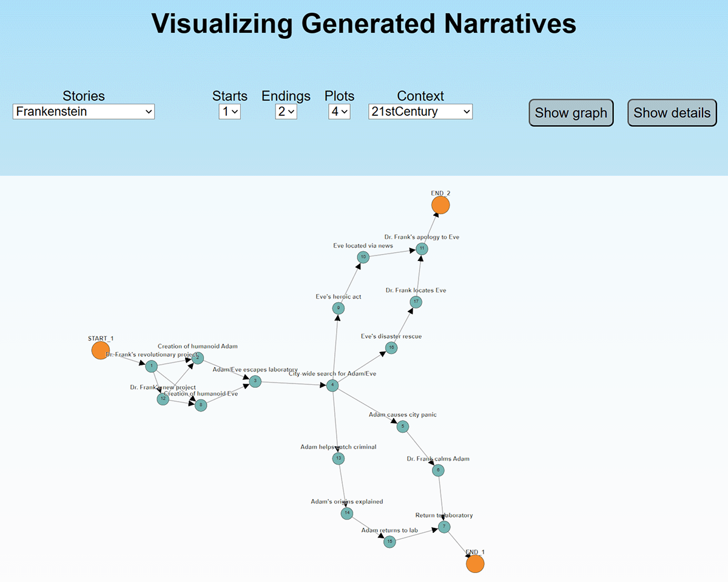728x582 pixels.
Task: Click the 'Dr. Frank's apology to Eve' node
Action: tap(421, 248)
